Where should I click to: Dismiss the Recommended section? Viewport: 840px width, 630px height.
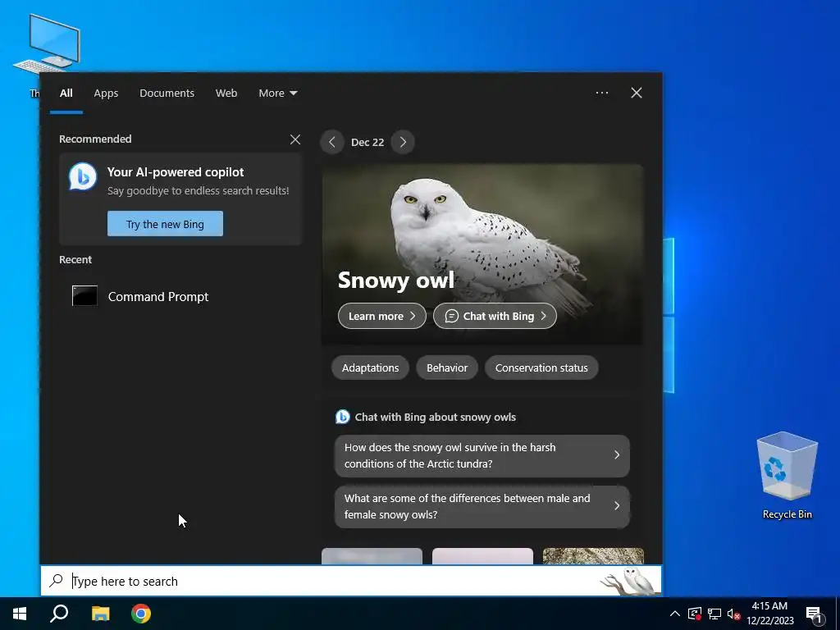point(294,139)
